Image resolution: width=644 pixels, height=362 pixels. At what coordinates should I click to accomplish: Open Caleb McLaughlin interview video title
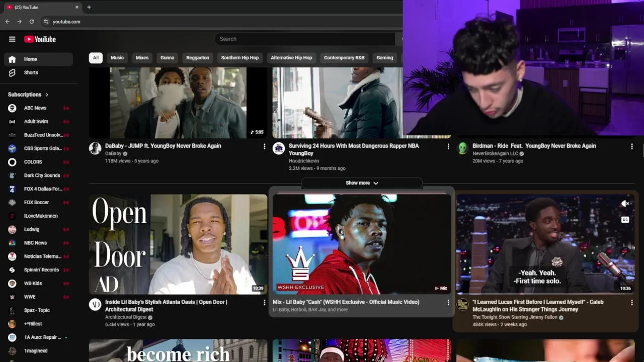(x=538, y=306)
